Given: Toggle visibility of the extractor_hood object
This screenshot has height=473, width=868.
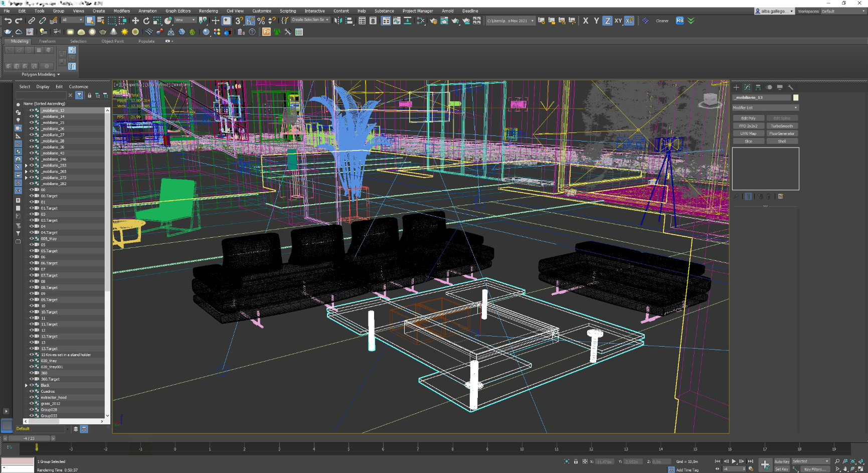Looking at the screenshot, I should pyautogui.click(x=31, y=397).
